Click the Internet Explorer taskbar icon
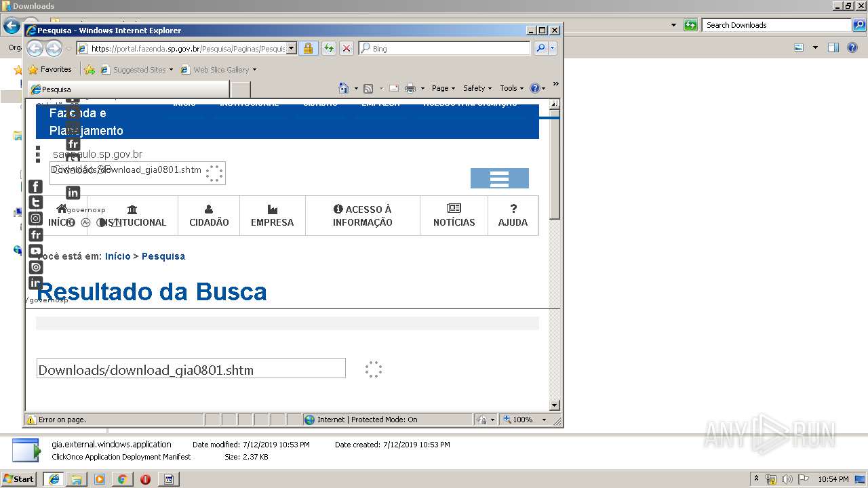 (54, 479)
